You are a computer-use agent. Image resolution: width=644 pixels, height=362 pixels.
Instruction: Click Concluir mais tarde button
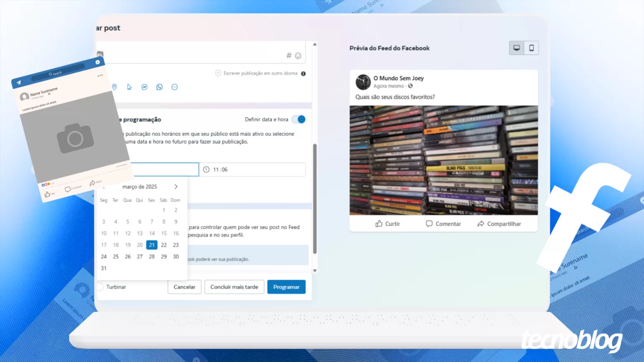pyautogui.click(x=234, y=287)
